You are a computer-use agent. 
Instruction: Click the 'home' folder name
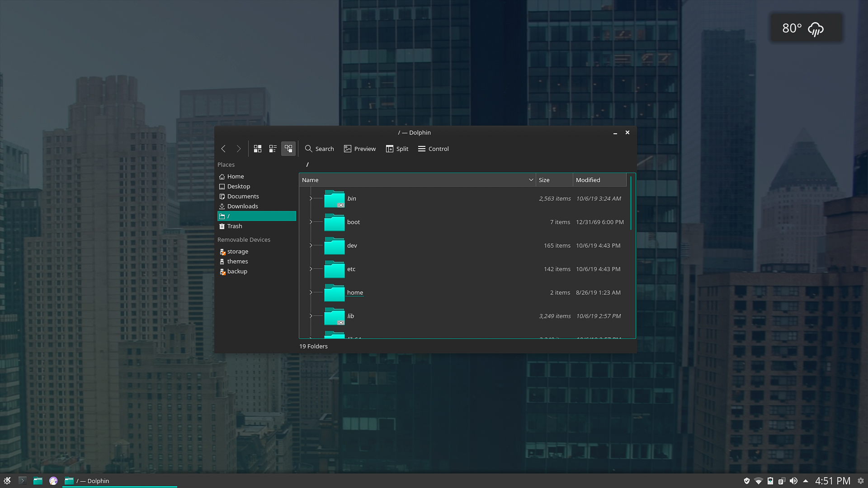pos(355,292)
